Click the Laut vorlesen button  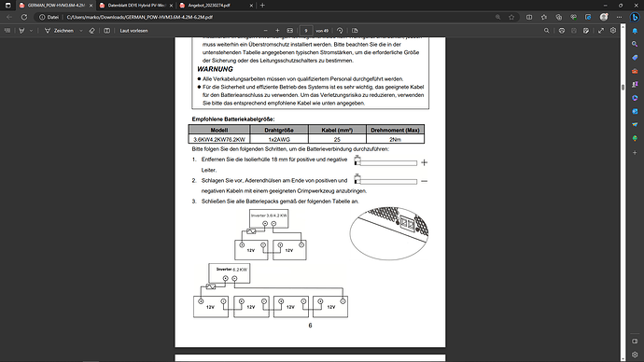pyautogui.click(x=133, y=31)
